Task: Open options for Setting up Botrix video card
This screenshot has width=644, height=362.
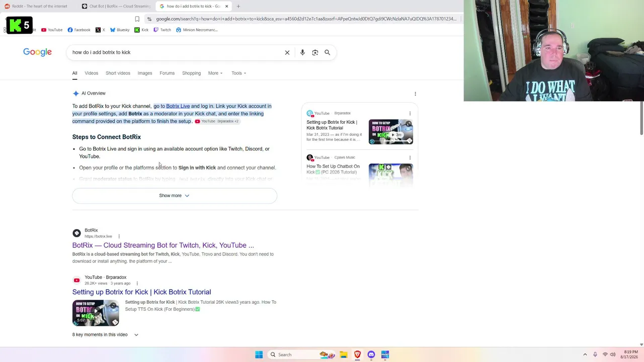Action: coord(410,114)
